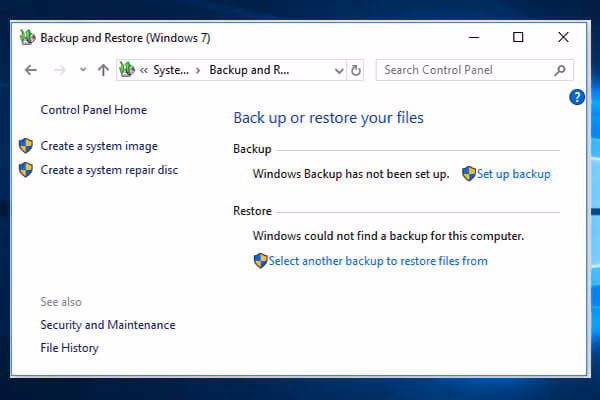Expand the address bar history dropdown

coord(337,70)
